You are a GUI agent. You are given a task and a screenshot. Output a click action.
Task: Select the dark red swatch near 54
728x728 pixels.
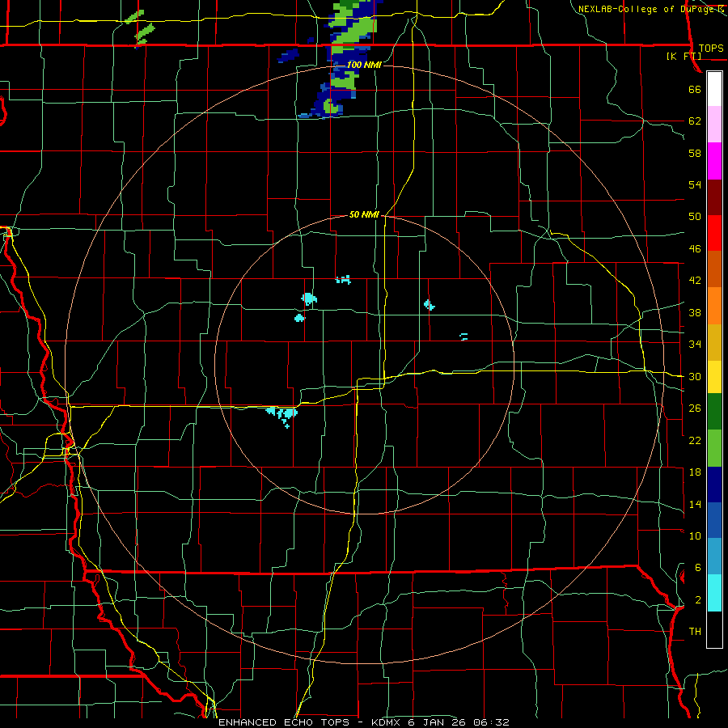point(714,197)
